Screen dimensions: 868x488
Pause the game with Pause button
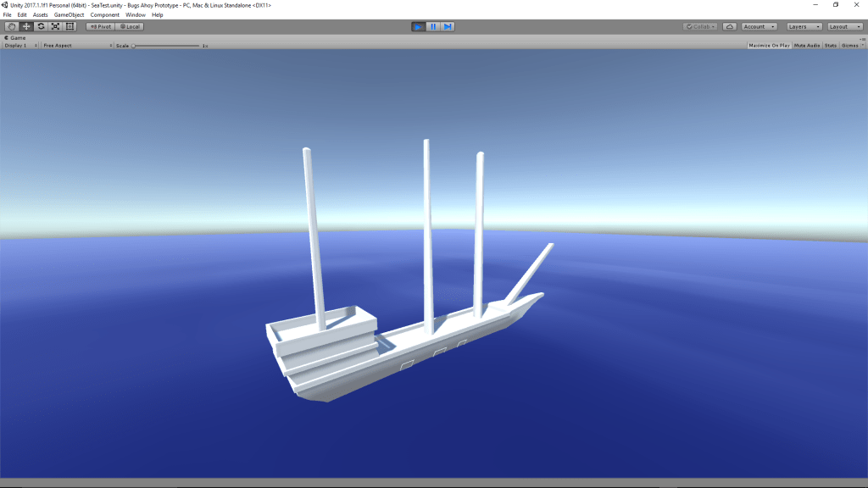pyautogui.click(x=433, y=26)
